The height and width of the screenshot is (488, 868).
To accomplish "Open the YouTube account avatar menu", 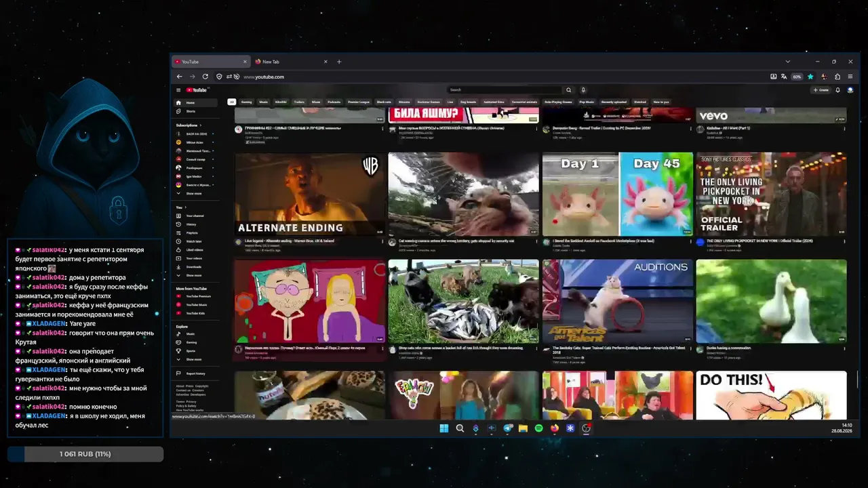I will point(850,90).
